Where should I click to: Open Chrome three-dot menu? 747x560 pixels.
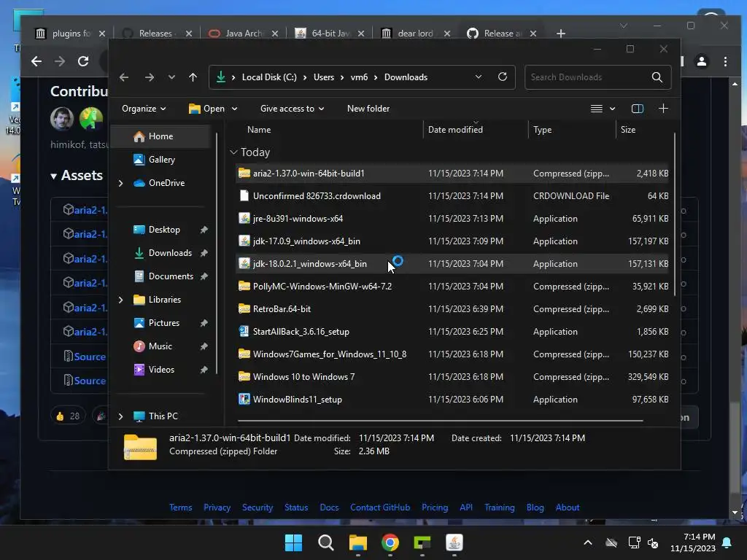pos(725,61)
